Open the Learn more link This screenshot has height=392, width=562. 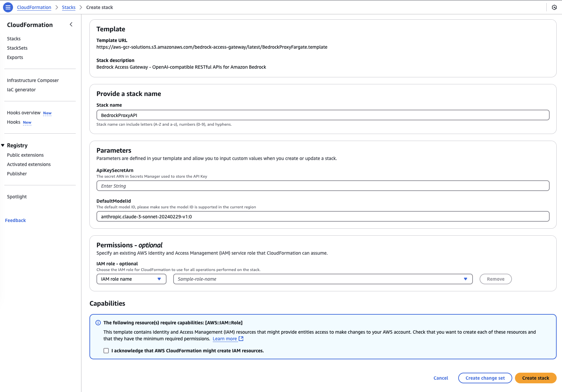coord(225,339)
